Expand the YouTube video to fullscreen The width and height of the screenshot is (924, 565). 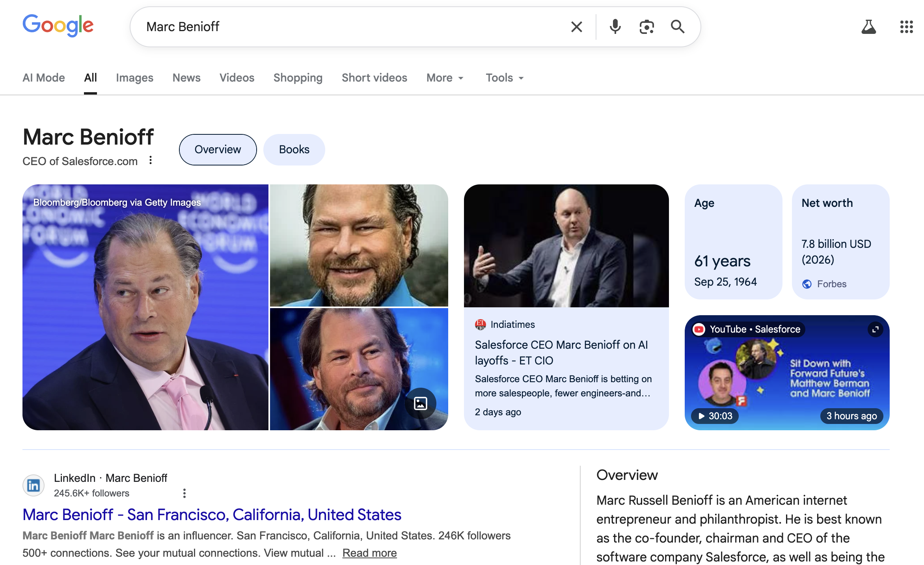875,329
